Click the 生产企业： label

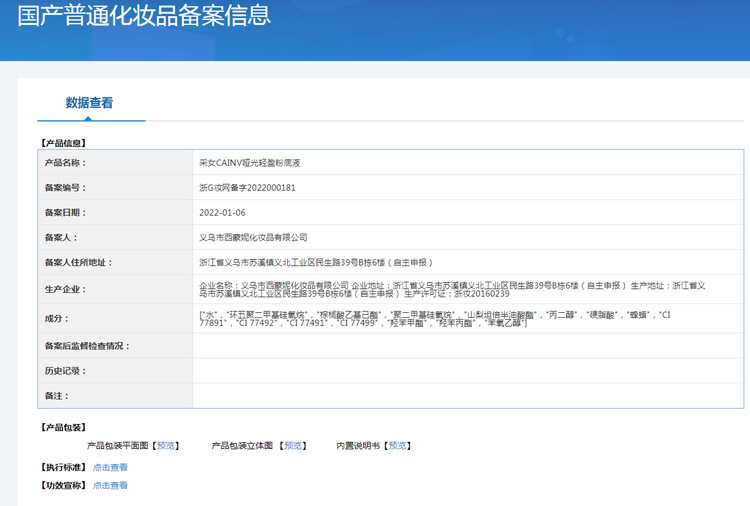[66, 289]
